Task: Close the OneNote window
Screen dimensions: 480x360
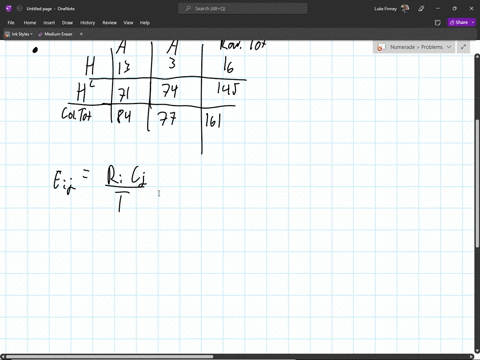Action: (x=471, y=9)
